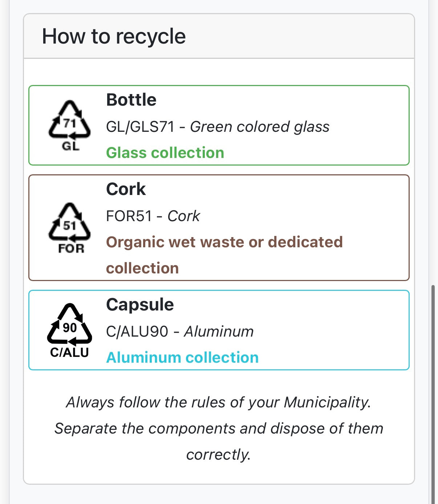Click the C/ALU 90 aluminum recycling icon

point(69,330)
